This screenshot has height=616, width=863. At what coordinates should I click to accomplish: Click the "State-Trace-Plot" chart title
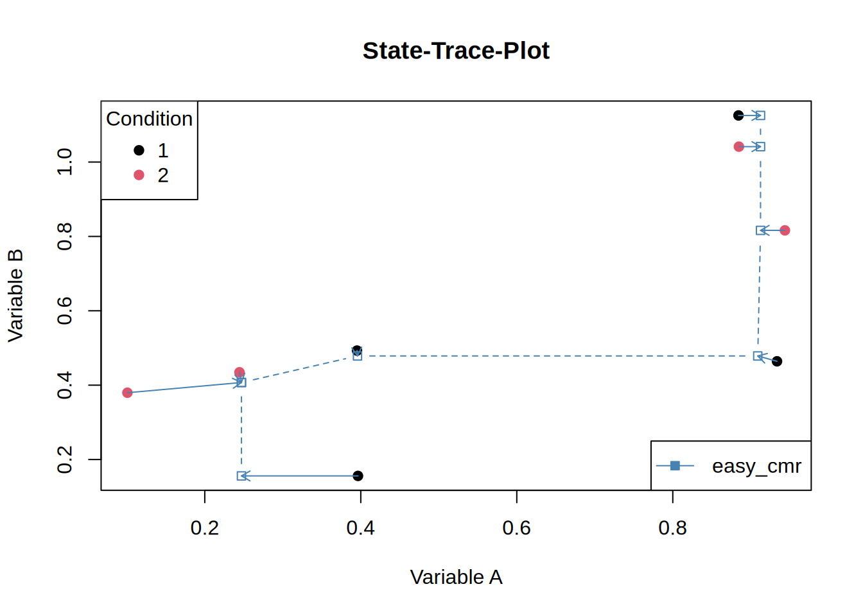click(x=456, y=51)
